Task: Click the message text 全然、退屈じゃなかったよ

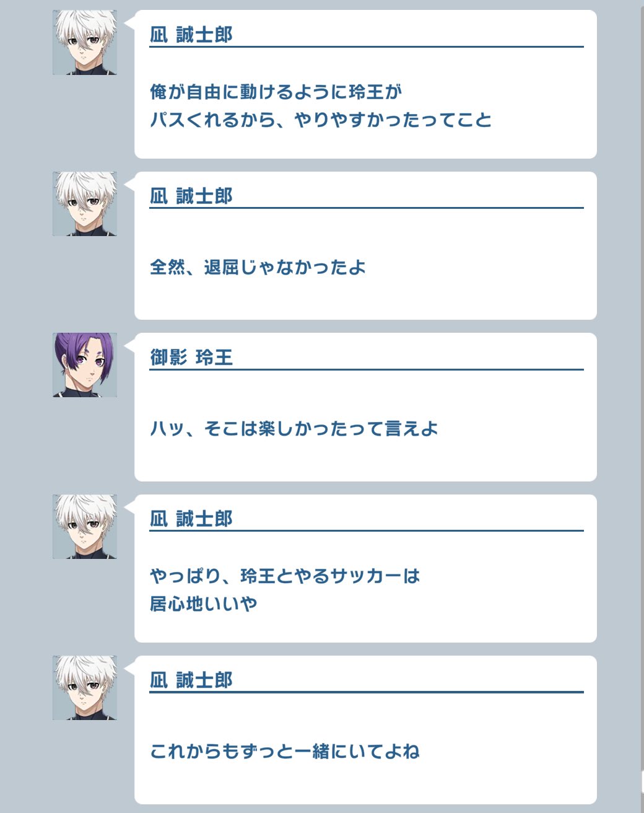Action: pyautogui.click(x=258, y=267)
